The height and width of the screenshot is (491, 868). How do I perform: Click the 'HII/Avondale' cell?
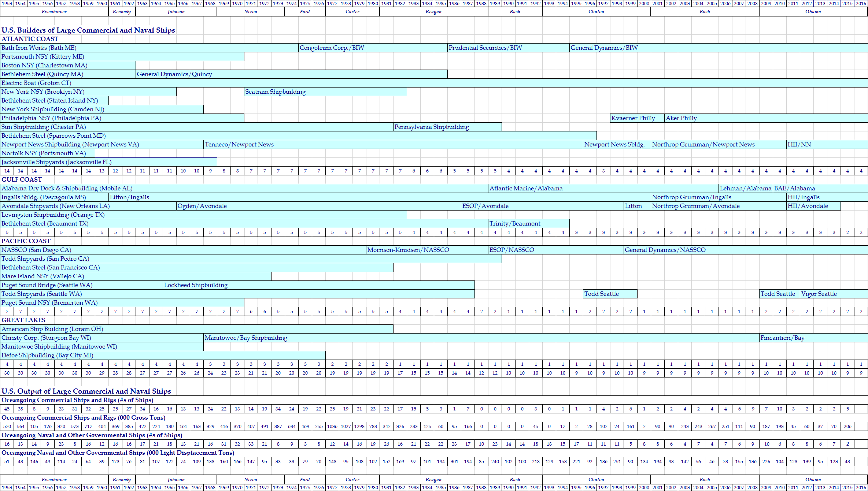click(813, 206)
